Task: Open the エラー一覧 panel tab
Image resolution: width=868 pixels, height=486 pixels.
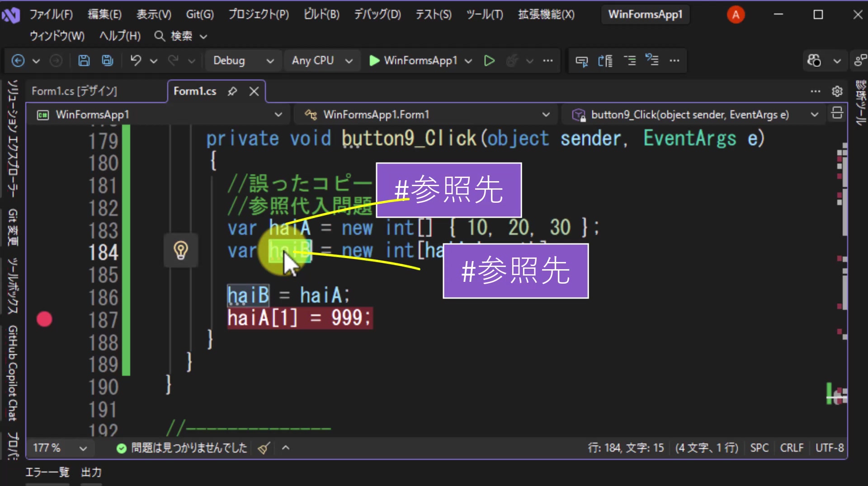Action: [47, 472]
